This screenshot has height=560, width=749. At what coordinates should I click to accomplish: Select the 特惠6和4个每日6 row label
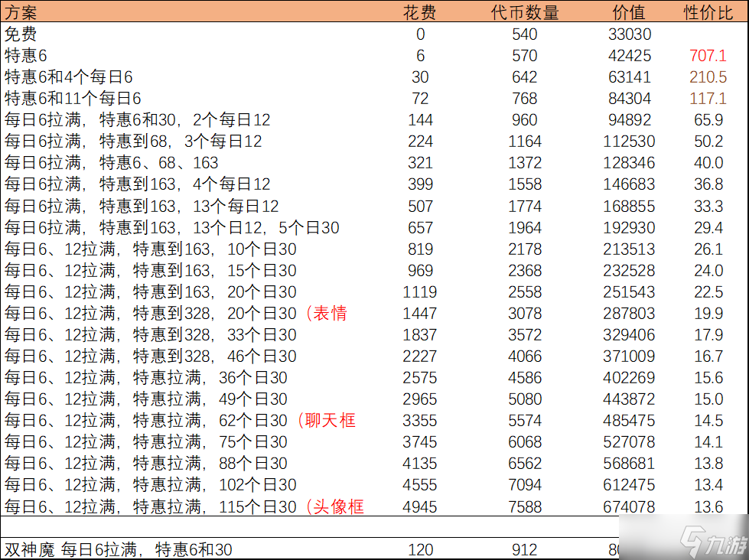68,77
